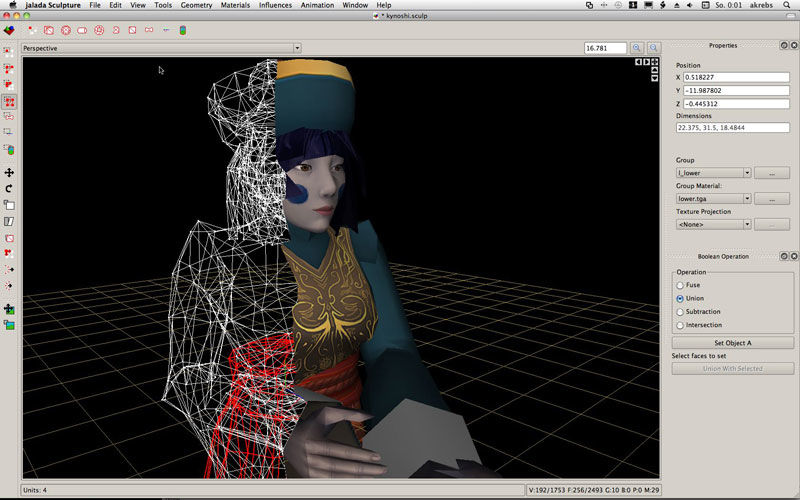The width and height of the screenshot is (800, 500).
Task: Click the volume icon in the macOS menu bar
Action: [690, 5]
